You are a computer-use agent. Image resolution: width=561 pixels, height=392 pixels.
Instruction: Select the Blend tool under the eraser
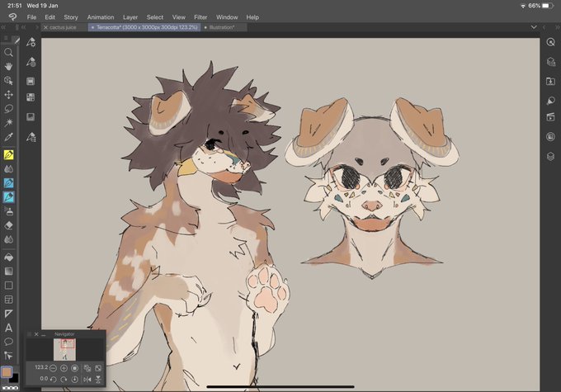click(8, 239)
